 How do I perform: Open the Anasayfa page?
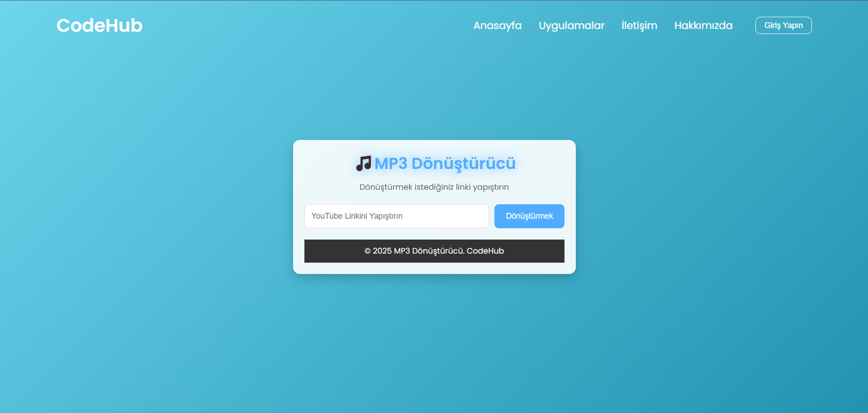click(x=497, y=25)
